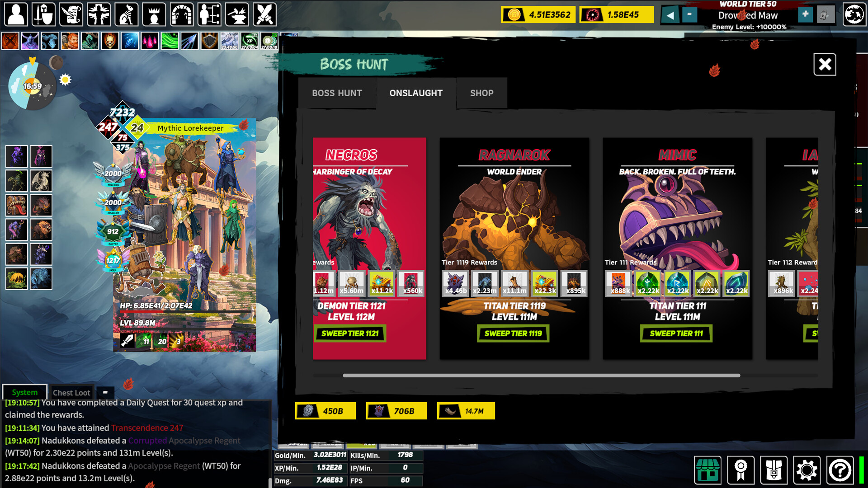868x488 pixels.
Task: Click the crossed swords combat icon
Action: pos(265,14)
